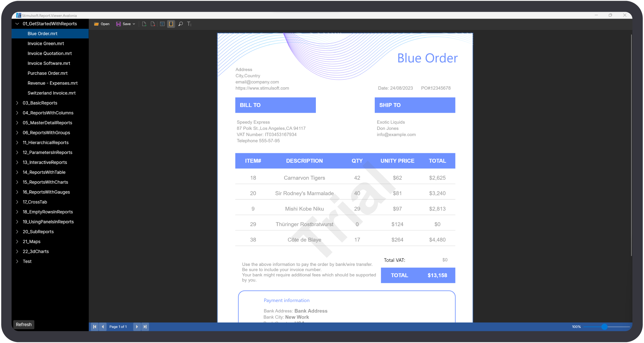Click the $4,480 total cell
The image size is (644, 343).
tap(437, 240)
